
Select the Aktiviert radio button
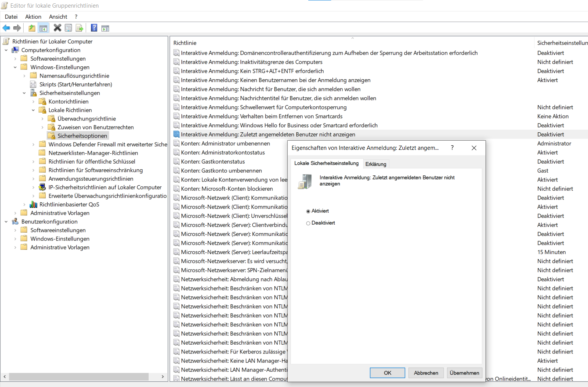[308, 211]
